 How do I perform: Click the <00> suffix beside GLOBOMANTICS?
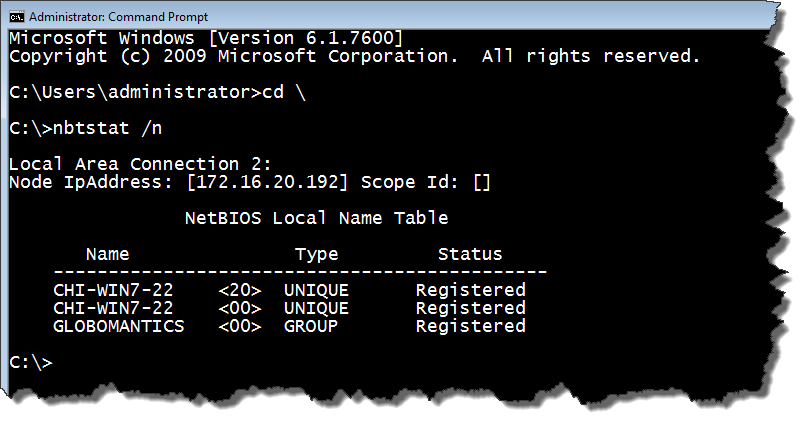tap(240, 326)
